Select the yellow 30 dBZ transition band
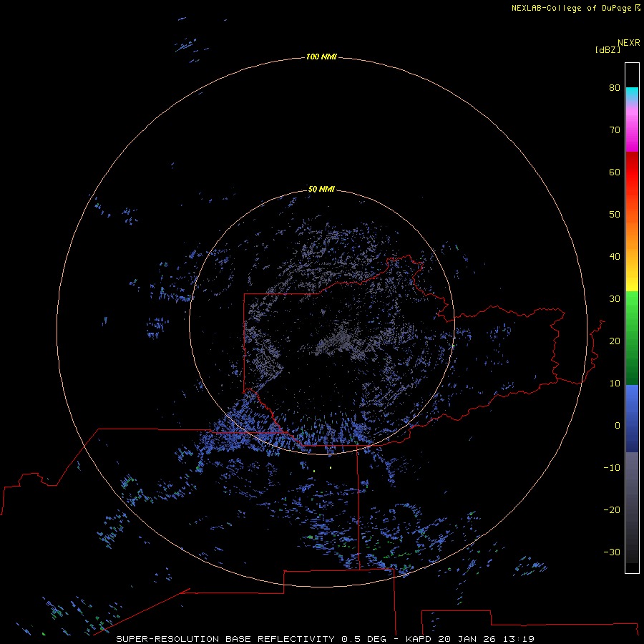The width and height of the screenshot is (644, 644). (632, 285)
